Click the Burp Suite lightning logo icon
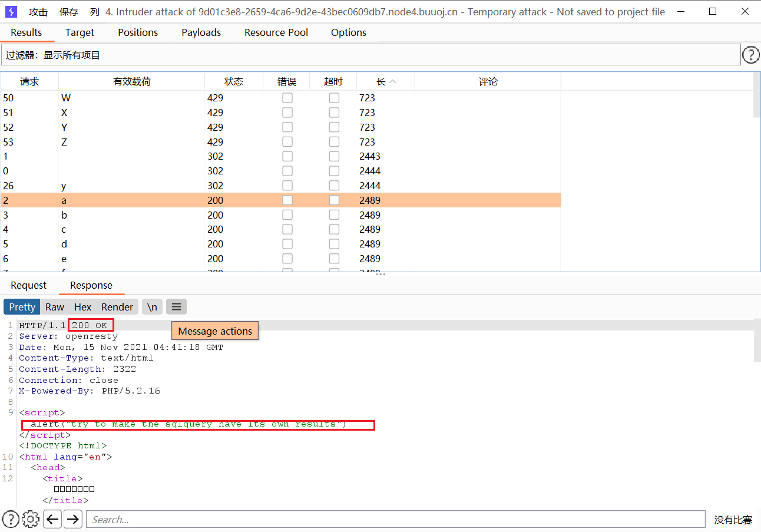This screenshot has width=761, height=532. (11, 11)
